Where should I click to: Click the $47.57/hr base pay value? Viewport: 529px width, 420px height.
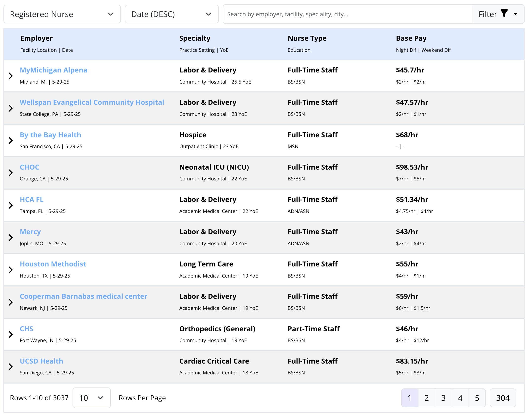[412, 102]
